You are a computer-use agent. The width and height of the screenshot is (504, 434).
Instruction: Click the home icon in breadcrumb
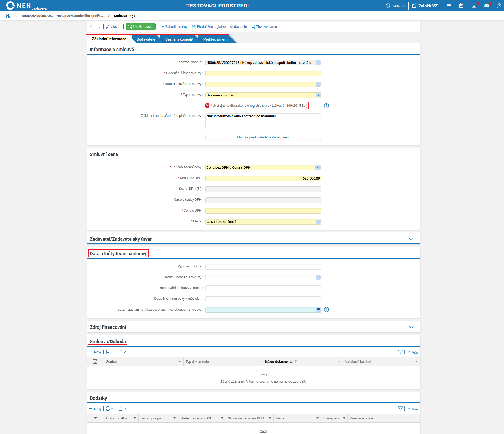click(8, 16)
